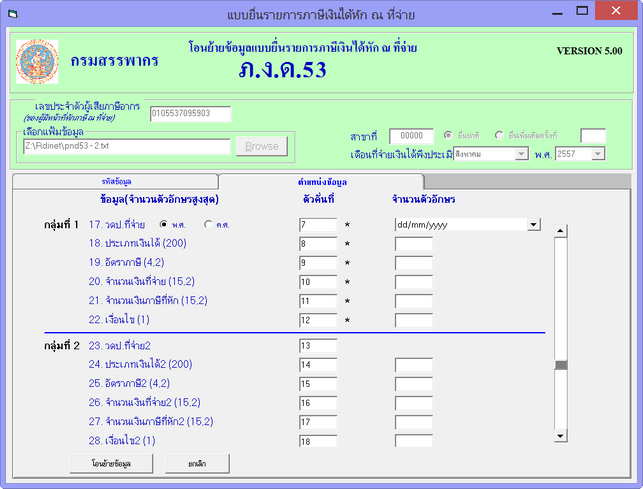Switch to the ตำแหน่งข้อมูล tab
The height and width of the screenshot is (489, 643).
click(x=322, y=182)
